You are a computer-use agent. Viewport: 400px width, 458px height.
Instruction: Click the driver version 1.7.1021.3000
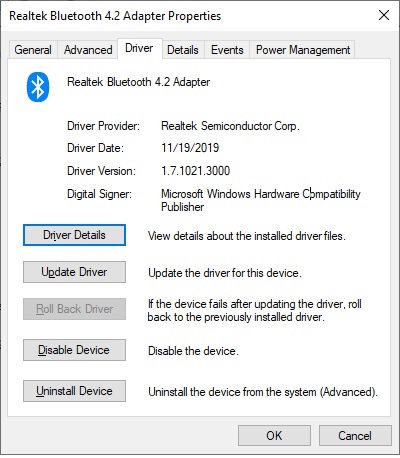[x=196, y=171]
